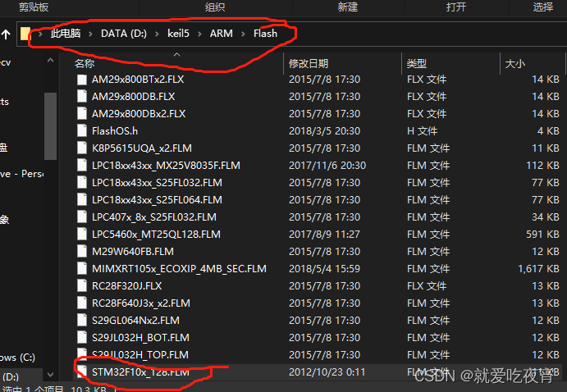Navigate to DATA (D:) breadcrumb
567x392 pixels.
pos(124,34)
